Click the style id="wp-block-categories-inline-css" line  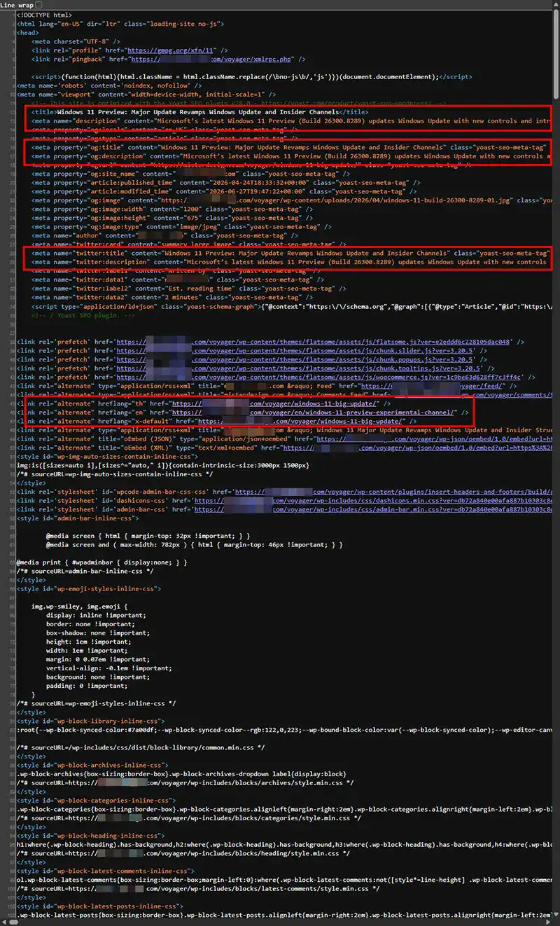tap(98, 800)
